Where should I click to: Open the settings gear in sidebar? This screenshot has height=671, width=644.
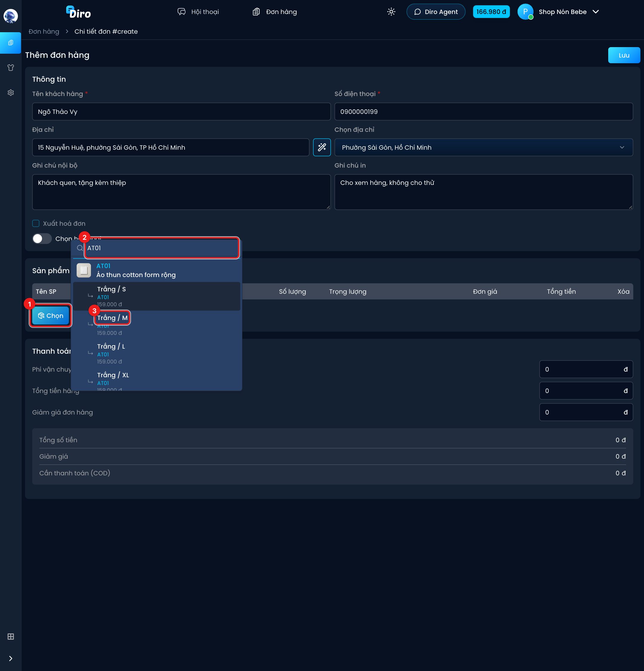11,93
